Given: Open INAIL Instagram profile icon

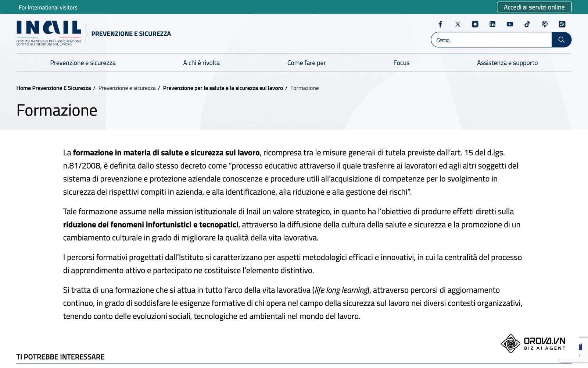Looking at the screenshot, I should 475,24.
